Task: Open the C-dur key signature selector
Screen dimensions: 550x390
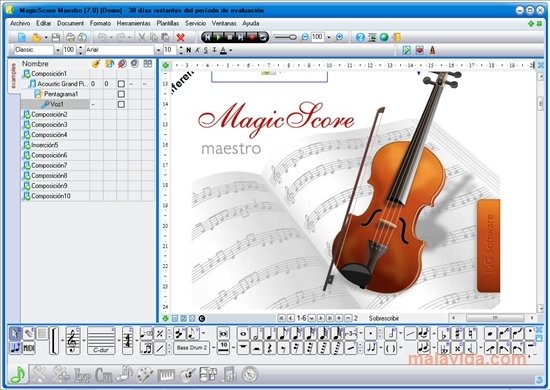Action: pyautogui.click(x=101, y=341)
